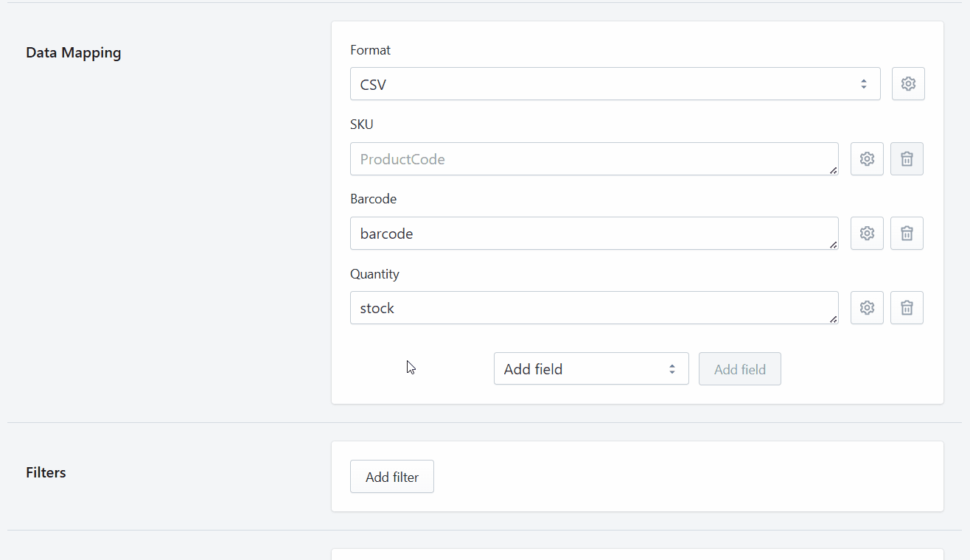Screen dimensions: 970x560
Task: Delete the Quantity field mapping
Action: click(907, 308)
